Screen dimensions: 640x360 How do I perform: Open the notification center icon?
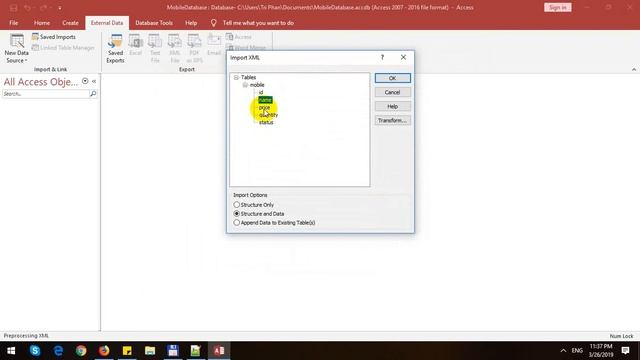(625, 351)
